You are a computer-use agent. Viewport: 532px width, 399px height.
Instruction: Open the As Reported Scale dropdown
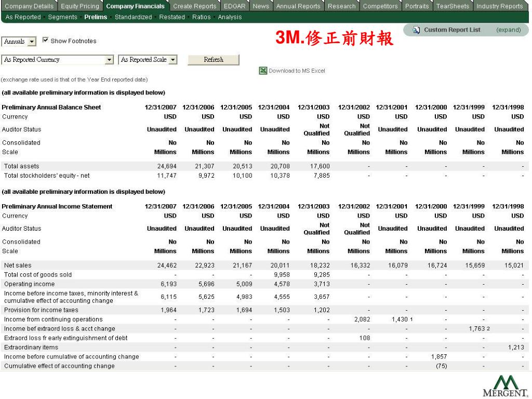(148, 60)
